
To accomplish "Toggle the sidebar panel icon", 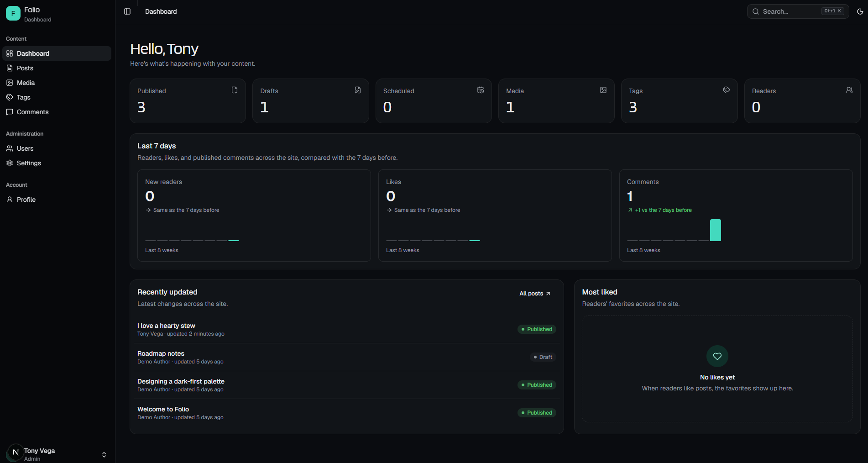I will pyautogui.click(x=127, y=11).
